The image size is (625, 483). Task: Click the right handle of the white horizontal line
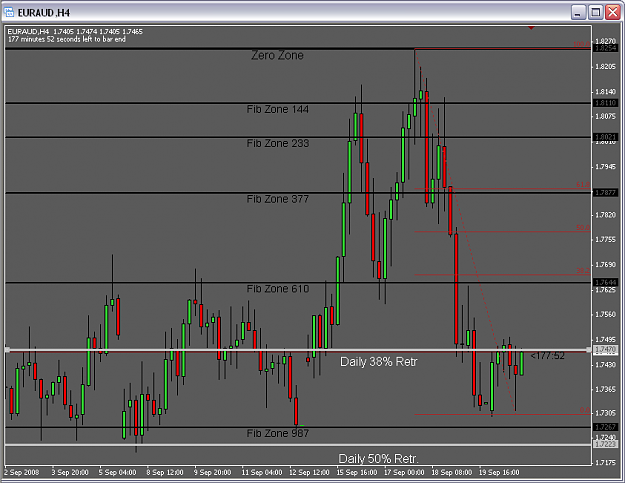coord(589,350)
